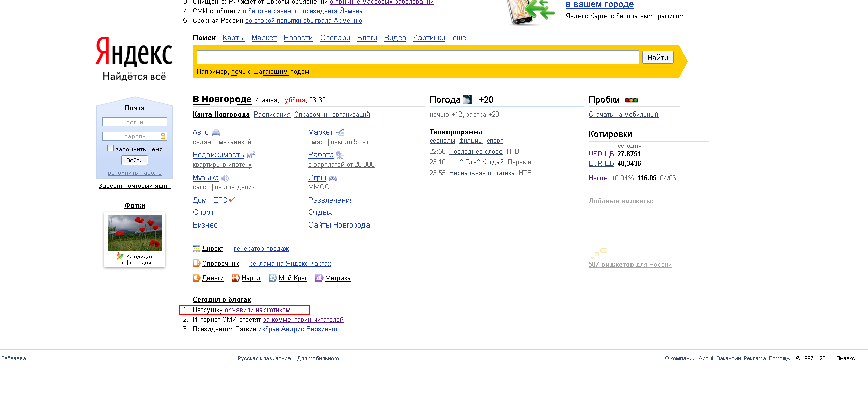This screenshot has height=393, width=868.
Task: Open news link обыграла Армению
Action: tap(304, 21)
